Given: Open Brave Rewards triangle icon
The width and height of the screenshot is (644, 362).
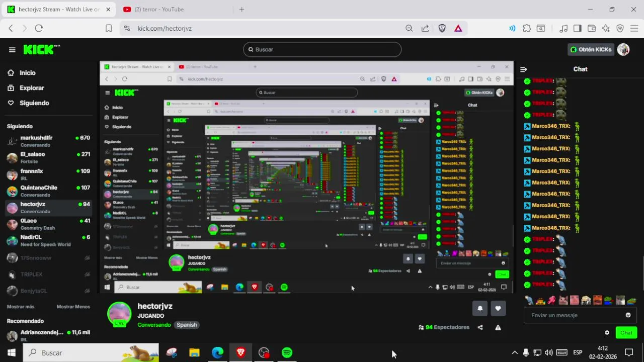Looking at the screenshot, I should point(458,29).
